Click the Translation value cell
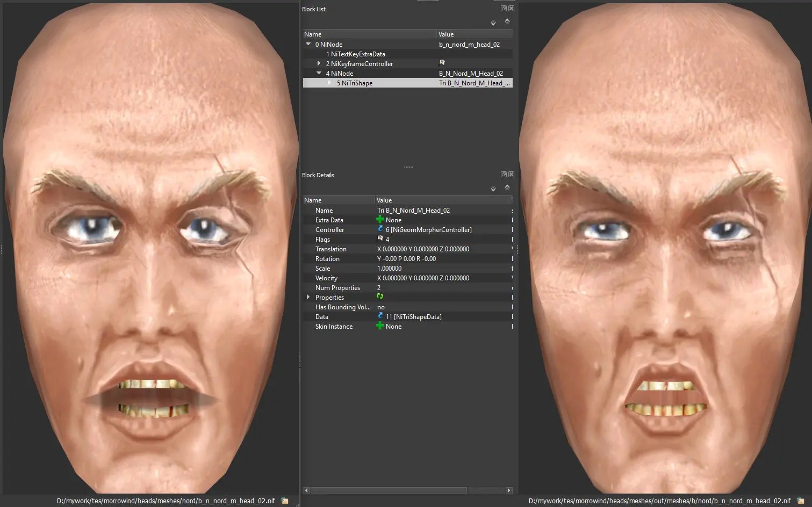Screen dimensions: 812x507 pos(423,249)
